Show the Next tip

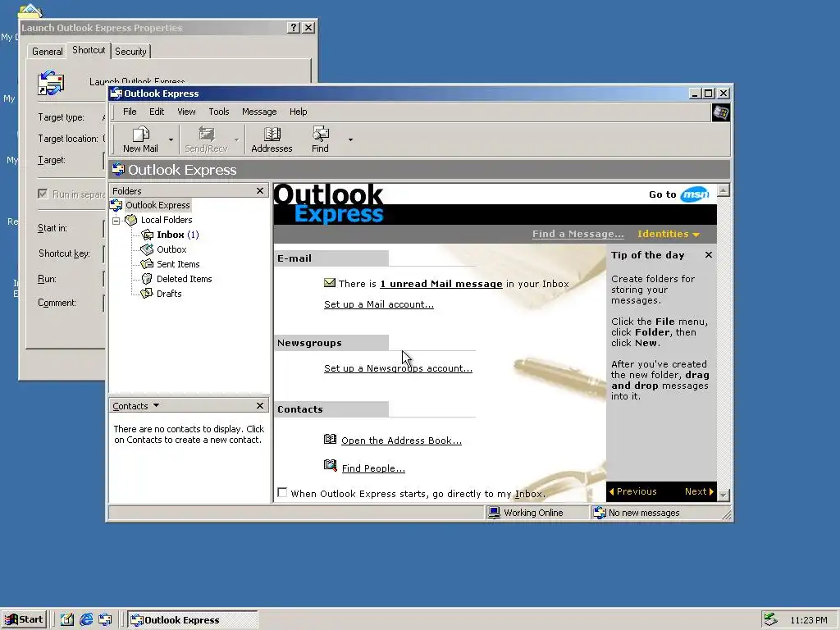click(699, 491)
